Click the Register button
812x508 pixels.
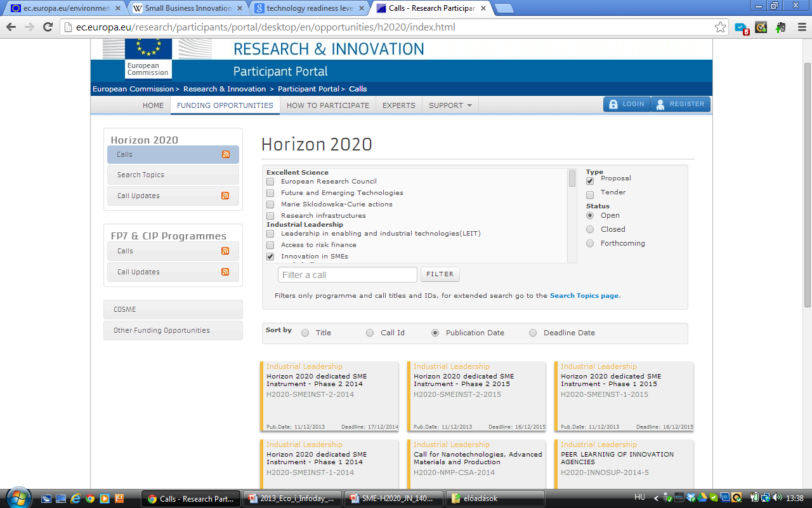tap(680, 104)
